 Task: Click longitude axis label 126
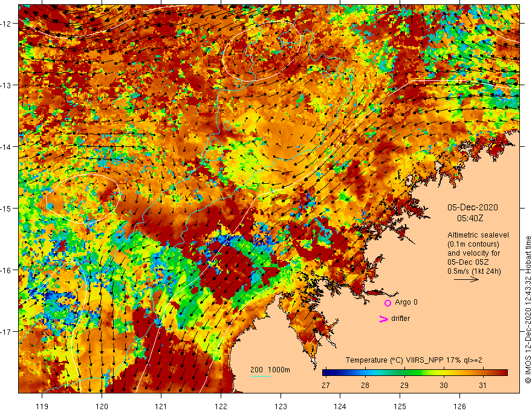click(x=459, y=406)
